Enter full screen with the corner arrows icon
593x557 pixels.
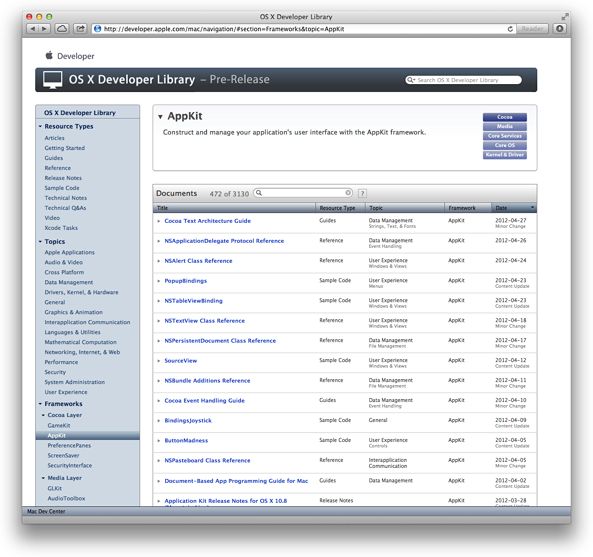coord(565,17)
